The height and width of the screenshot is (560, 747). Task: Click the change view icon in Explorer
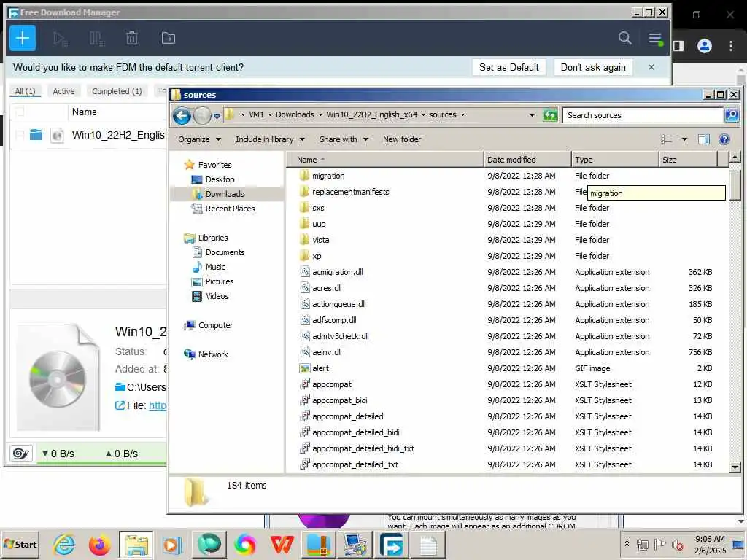point(667,139)
